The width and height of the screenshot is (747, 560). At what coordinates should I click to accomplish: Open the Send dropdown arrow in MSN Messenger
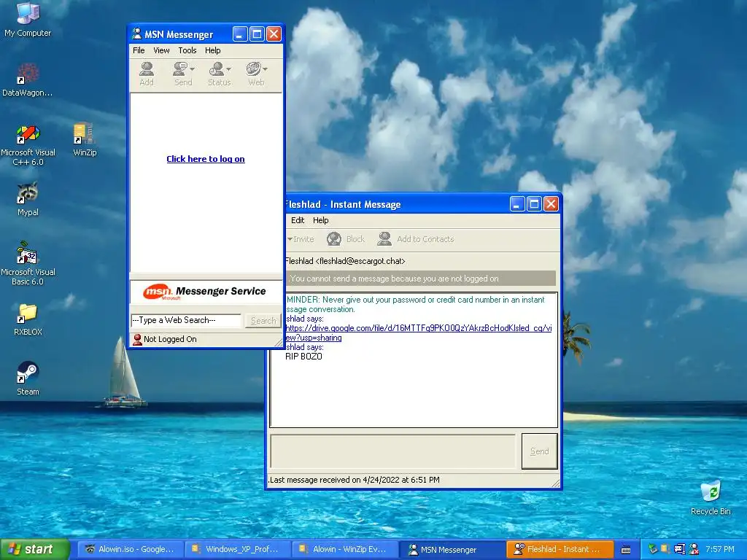coord(192,69)
